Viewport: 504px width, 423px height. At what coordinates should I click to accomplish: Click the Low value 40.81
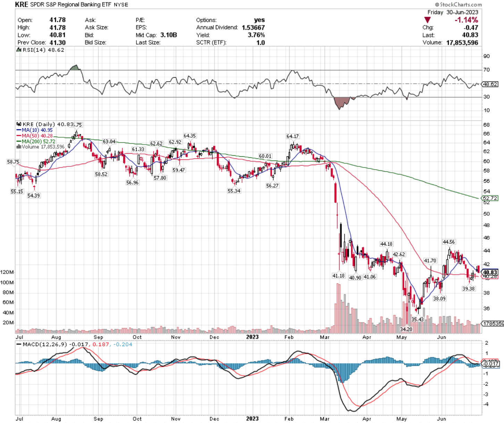click(x=57, y=35)
